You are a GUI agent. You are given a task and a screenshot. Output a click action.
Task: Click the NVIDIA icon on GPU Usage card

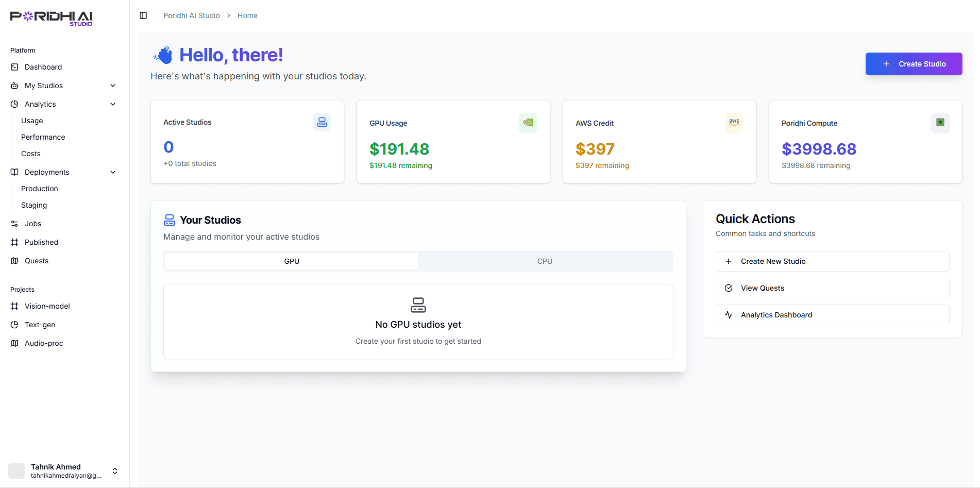click(528, 123)
